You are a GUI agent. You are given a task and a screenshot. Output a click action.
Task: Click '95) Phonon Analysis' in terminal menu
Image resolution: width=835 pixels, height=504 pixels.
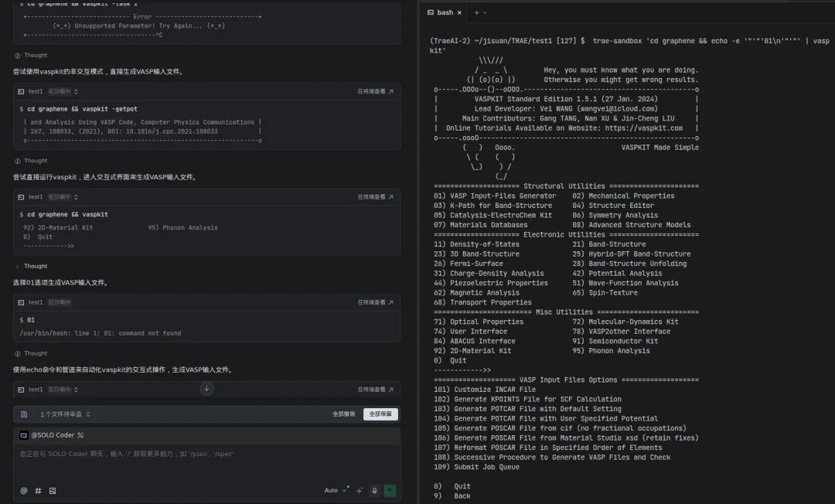[x=611, y=351]
